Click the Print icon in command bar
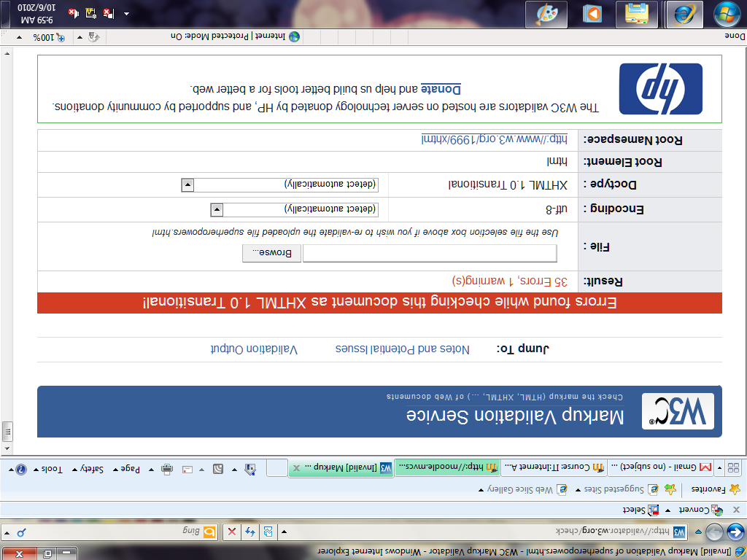The width and height of the screenshot is (747, 560). tap(166, 469)
